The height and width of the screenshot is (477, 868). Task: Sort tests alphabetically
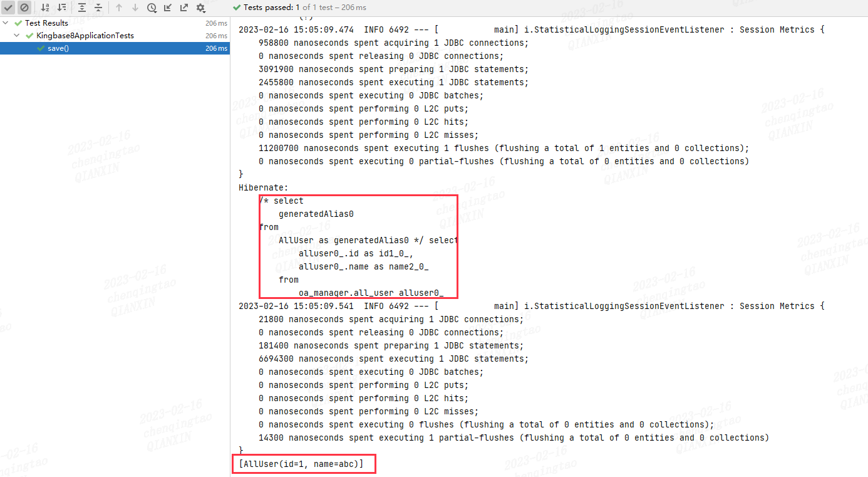(x=45, y=8)
